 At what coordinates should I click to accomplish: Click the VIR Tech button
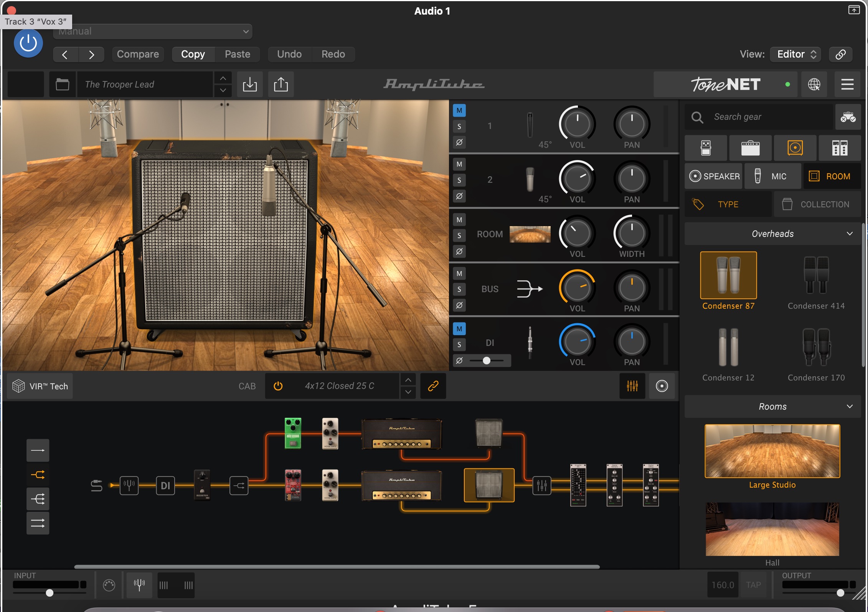[x=40, y=386]
